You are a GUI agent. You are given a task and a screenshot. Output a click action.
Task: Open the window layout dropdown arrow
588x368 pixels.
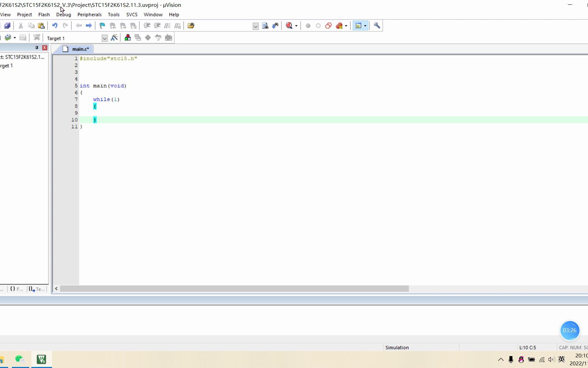[x=365, y=26]
